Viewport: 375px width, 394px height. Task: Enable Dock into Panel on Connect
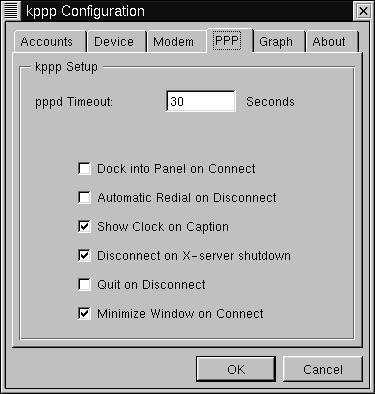click(84, 169)
